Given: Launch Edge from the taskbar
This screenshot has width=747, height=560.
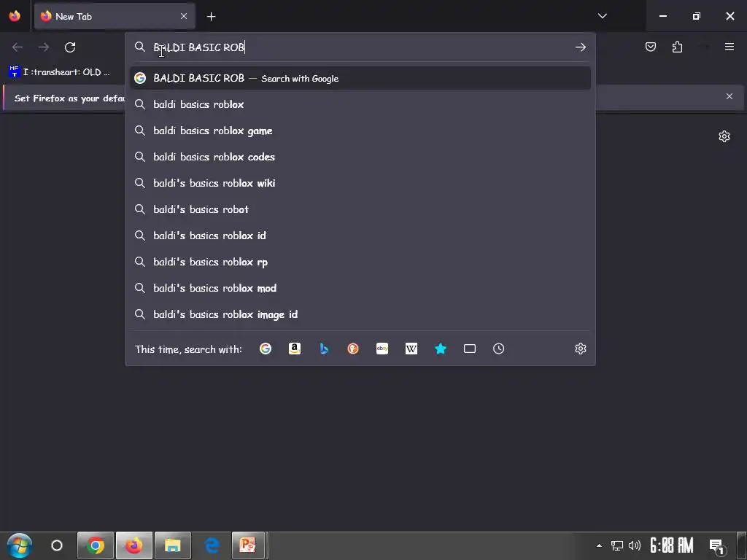Looking at the screenshot, I should point(212,545).
